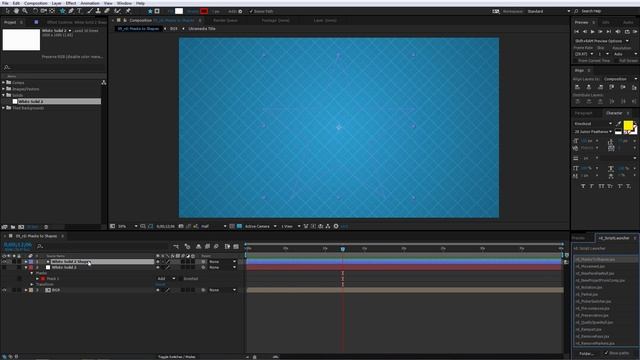The height and width of the screenshot is (360, 640).
Task: Toggle Show paths checkbox in script launcher
Action: [x=606, y=353]
